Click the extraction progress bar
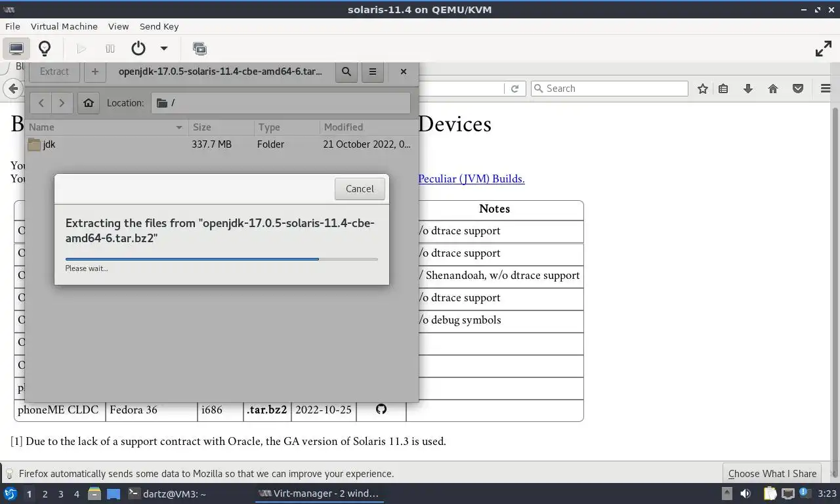This screenshot has height=504, width=840. click(x=222, y=259)
